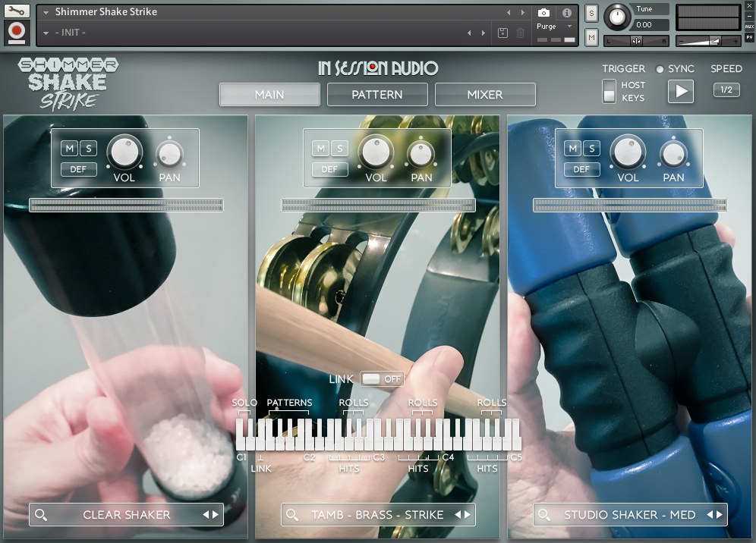
Task: Click the CLEAR SHAKER sound name
Action: pyautogui.click(x=126, y=515)
